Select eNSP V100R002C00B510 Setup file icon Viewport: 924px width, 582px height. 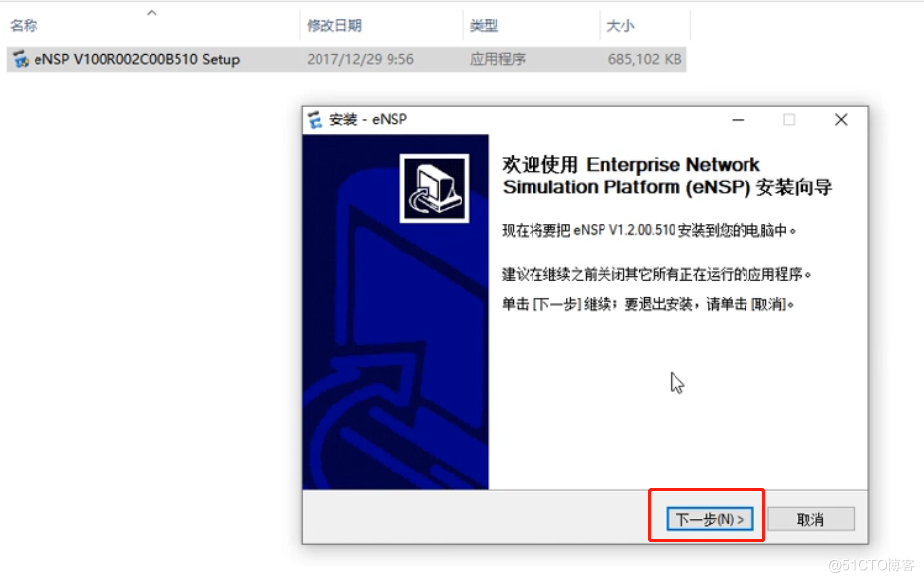tap(21, 59)
